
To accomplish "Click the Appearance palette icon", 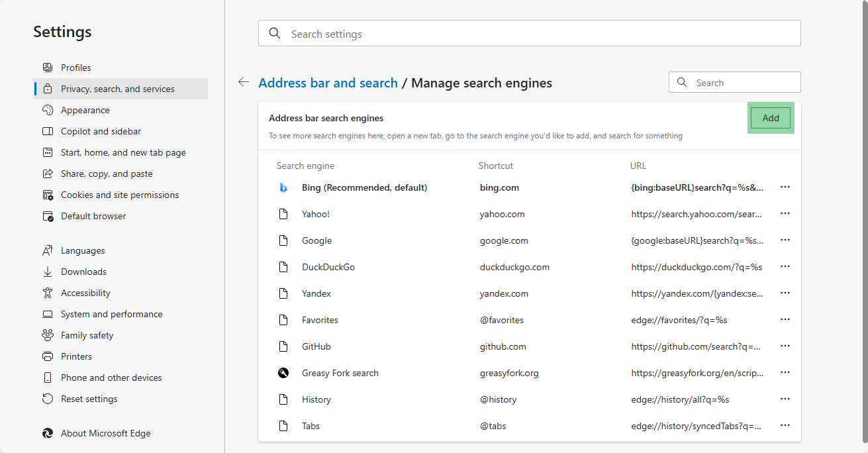I will [48, 110].
